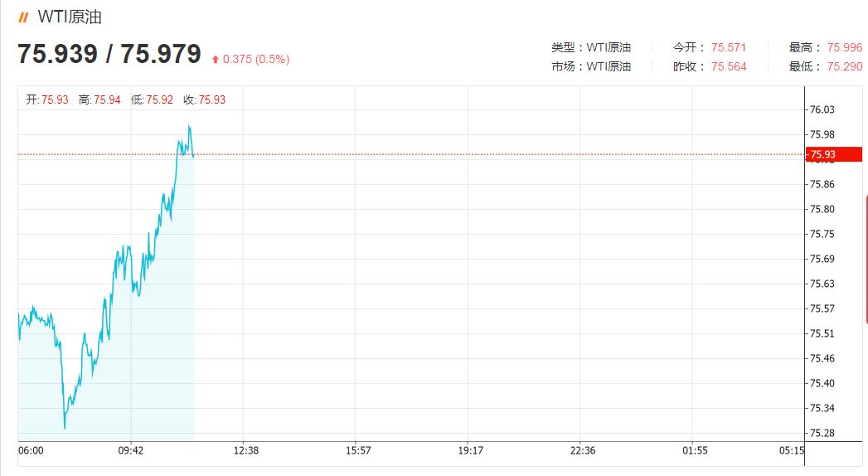Click the chart's 收:75.93 close readout
Screen dimensions: 868x476
coord(204,100)
